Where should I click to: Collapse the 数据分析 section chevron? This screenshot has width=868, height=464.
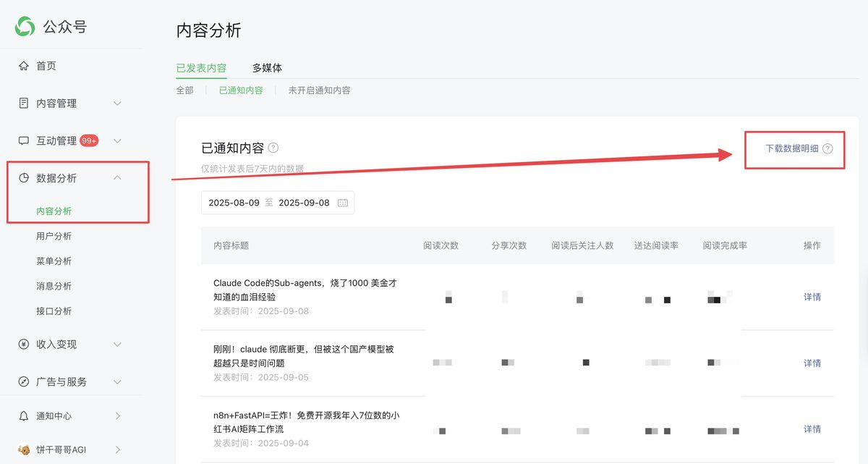coord(117,177)
